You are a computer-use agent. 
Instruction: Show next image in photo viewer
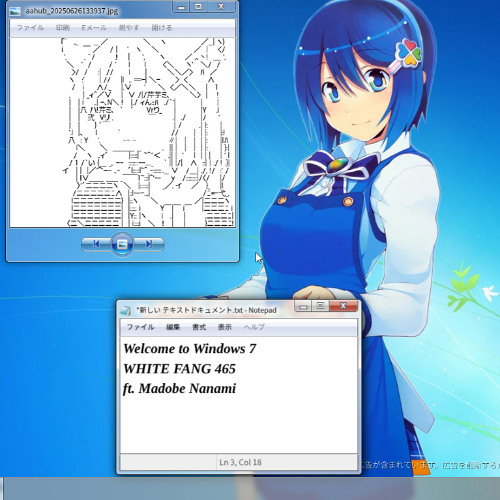tap(149, 244)
